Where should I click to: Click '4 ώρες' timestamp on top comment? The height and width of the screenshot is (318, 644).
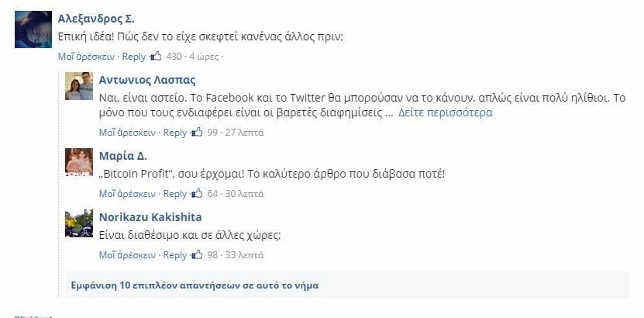pyautogui.click(x=204, y=57)
